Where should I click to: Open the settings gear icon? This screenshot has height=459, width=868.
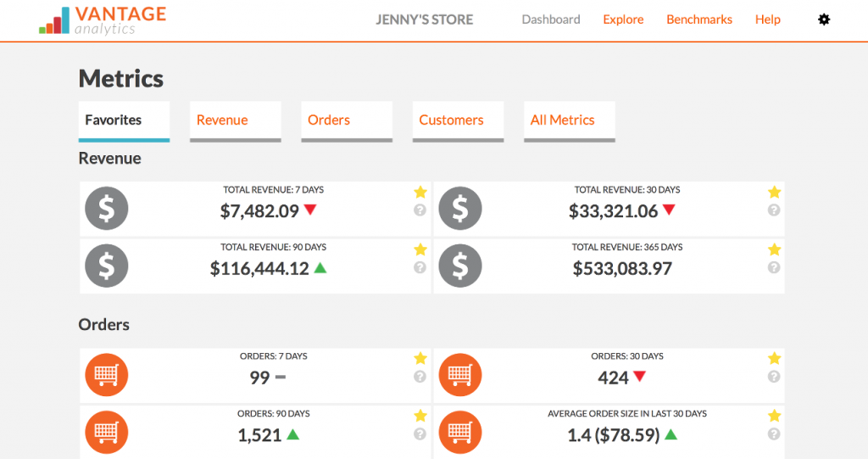coord(823,20)
